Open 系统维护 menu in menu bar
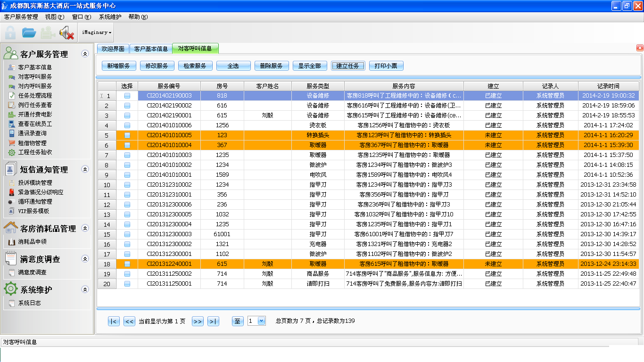The image size is (644, 362). [x=110, y=17]
